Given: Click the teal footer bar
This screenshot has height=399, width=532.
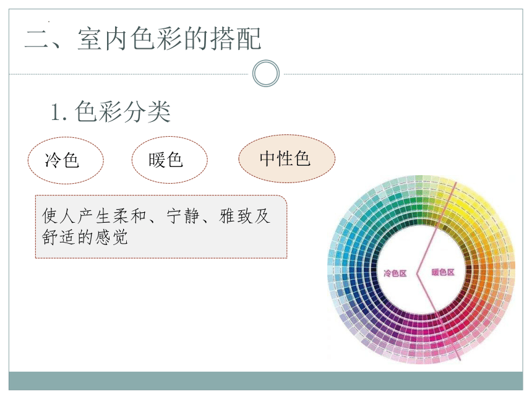Looking at the screenshot, I should pos(266,380).
